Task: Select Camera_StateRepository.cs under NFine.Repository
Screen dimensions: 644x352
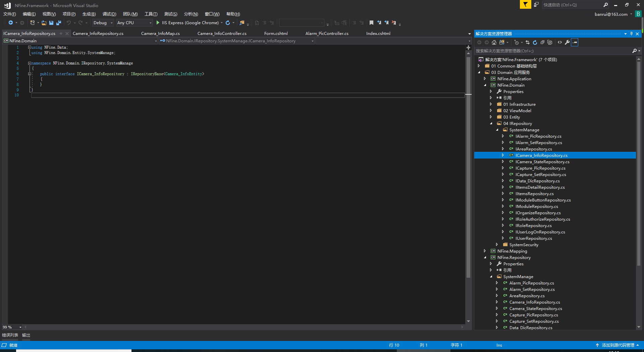Action: tap(535, 308)
